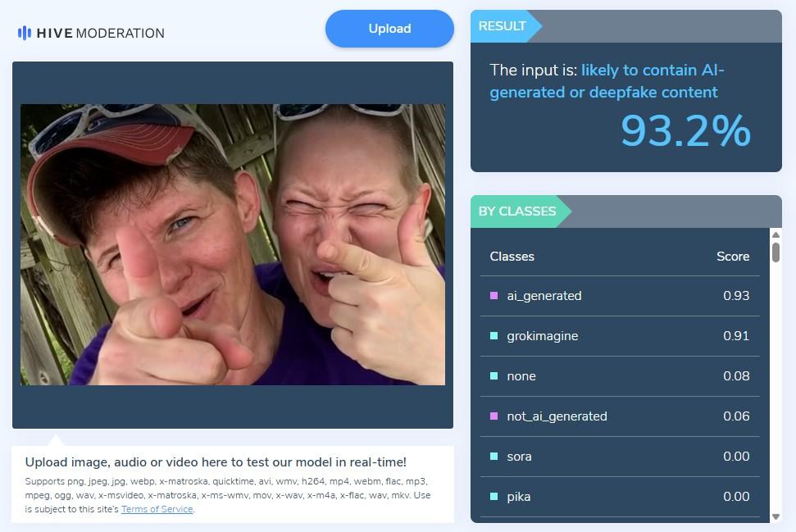Click the Classes column header

512,257
